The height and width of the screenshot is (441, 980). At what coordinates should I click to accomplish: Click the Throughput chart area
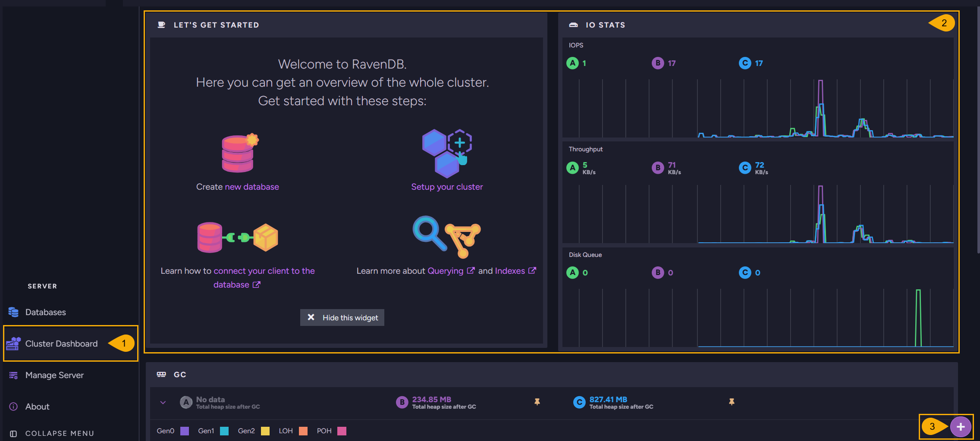758,214
